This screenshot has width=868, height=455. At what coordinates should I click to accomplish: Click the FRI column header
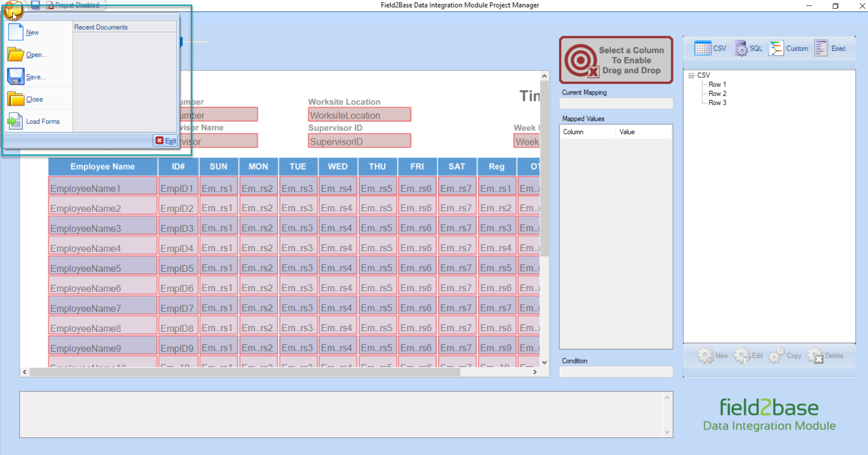[x=417, y=167]
